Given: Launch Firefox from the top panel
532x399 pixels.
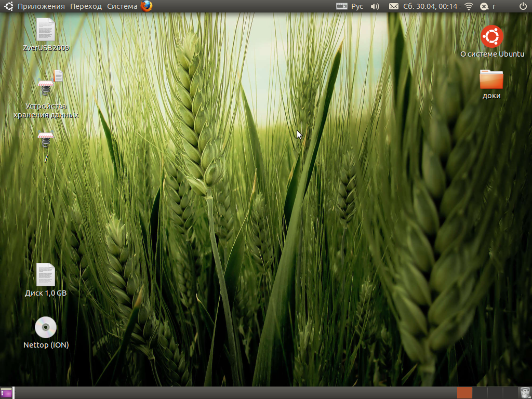Looking at the screenshot, I should point(147,6).
